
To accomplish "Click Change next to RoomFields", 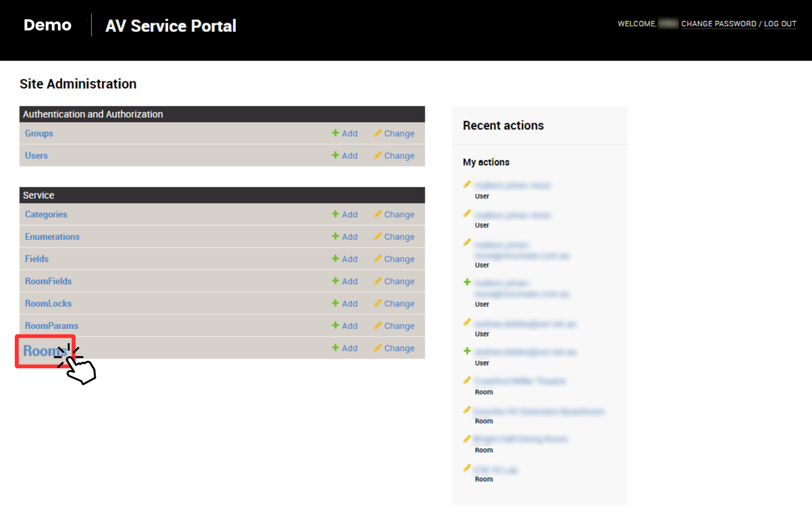I will coord(399,281).
